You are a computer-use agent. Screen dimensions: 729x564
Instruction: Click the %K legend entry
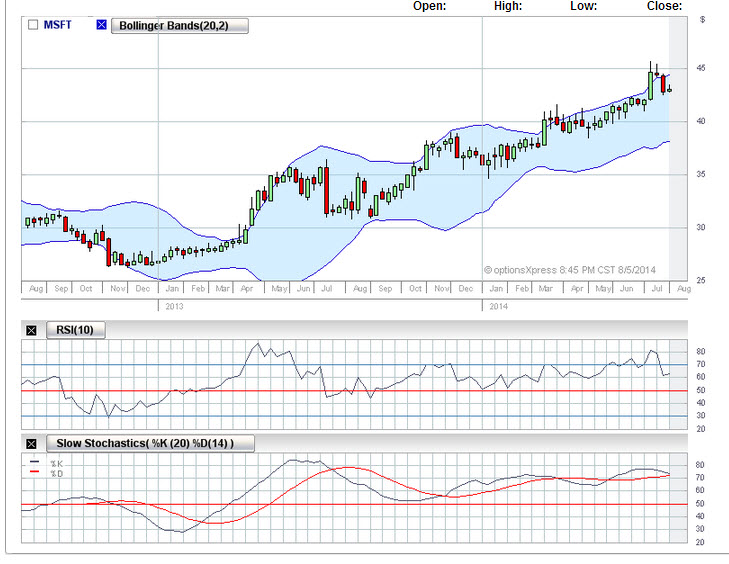click(46, 464)
